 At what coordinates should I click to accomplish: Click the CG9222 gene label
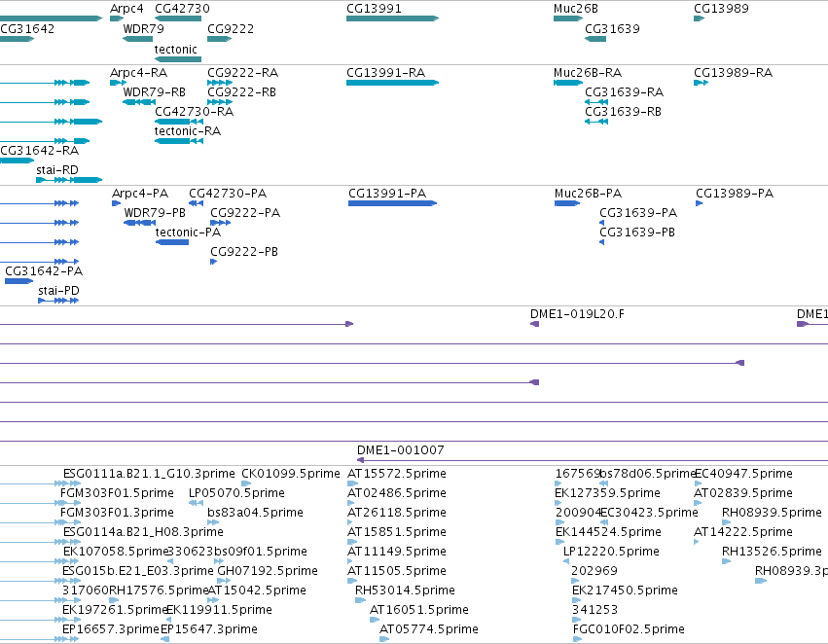(231, 29)
